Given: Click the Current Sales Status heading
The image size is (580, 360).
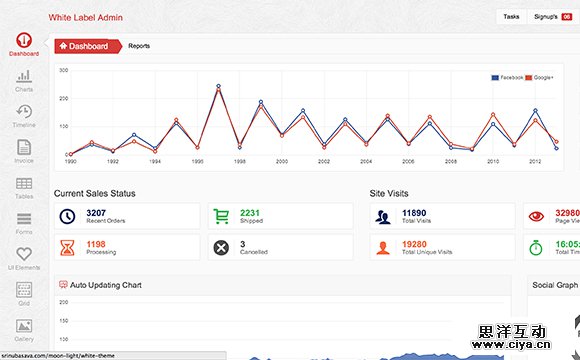Looking at the screenshot, I should pos(95,194).
